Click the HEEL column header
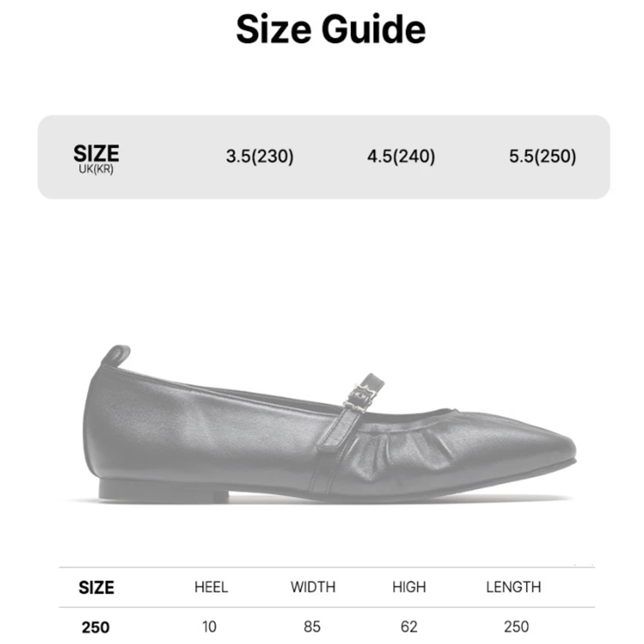Screen dimensions: 644x644 point(211,587)
